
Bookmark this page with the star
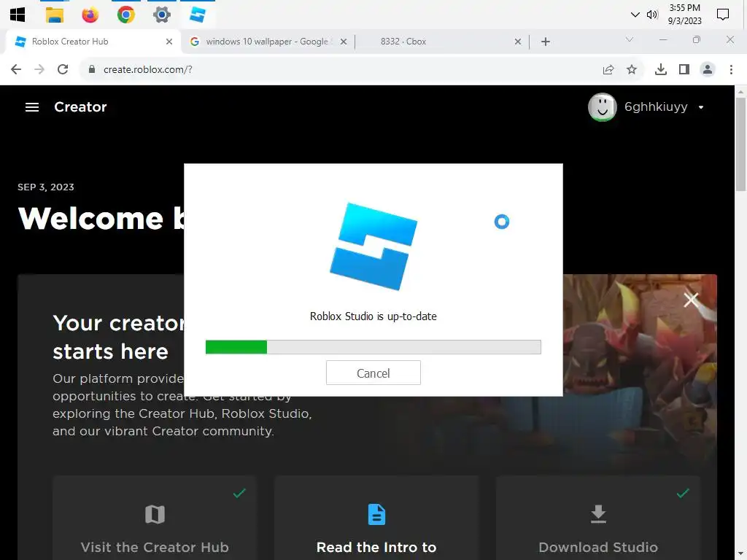pos(632,69)
